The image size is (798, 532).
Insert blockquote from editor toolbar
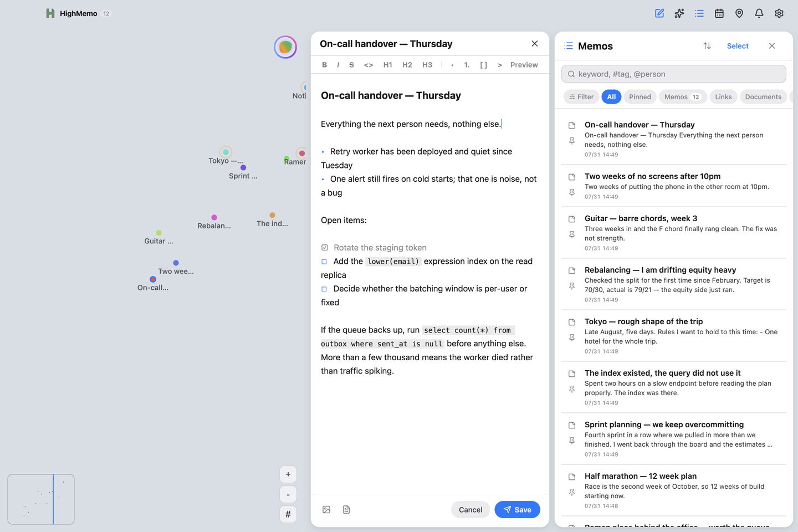[x=500, y=65]
